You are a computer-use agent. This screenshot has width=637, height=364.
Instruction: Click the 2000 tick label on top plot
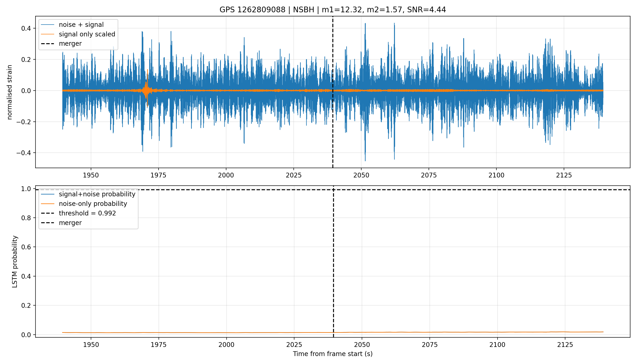pyautogui.click(x=226, y=175)
